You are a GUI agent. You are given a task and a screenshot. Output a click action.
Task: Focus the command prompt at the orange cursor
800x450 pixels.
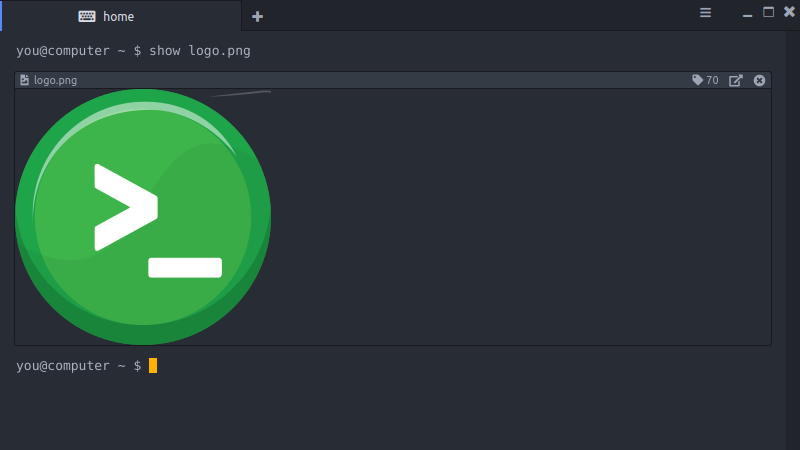point(153,365)
